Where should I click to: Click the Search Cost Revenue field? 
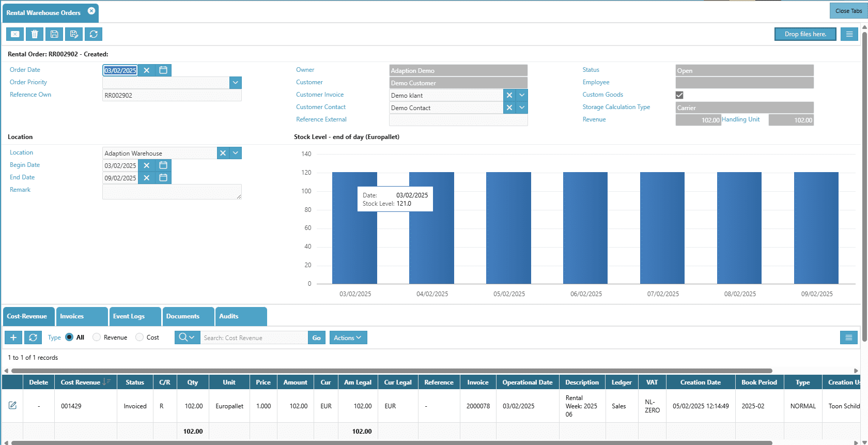coord(254,337)
